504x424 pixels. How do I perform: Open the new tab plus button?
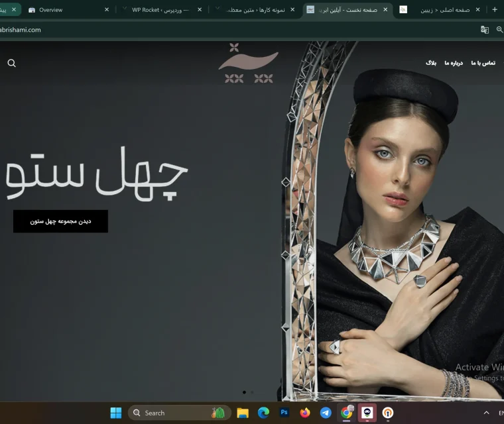(494, 10)
